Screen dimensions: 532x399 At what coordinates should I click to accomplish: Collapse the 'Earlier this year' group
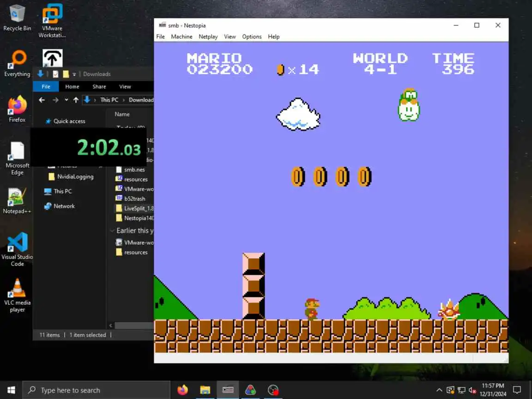click(112, 231)
